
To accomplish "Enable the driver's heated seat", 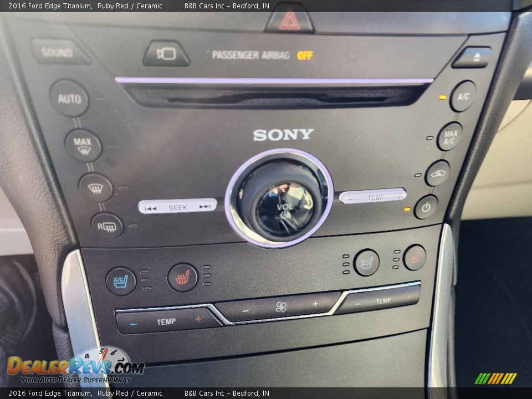I will 182,277.
